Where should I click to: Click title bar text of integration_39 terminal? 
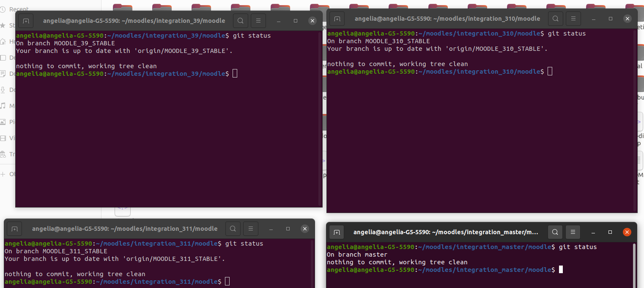click(134, 21)
